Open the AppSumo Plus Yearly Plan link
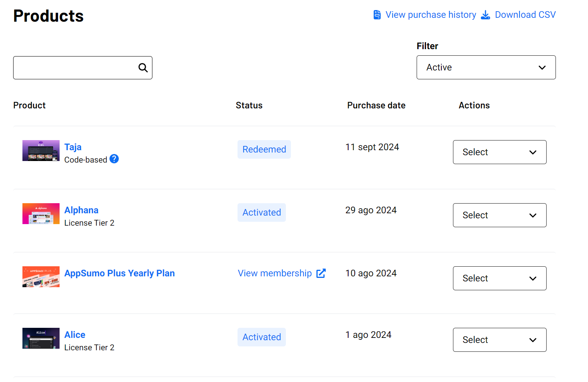588x382 pixels. click(120, 273)
